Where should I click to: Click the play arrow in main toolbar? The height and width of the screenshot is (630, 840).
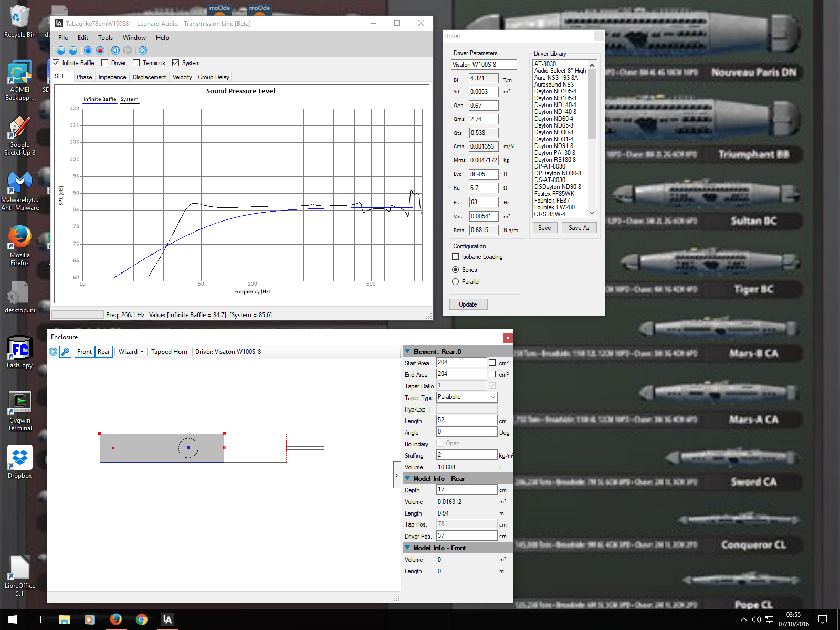click(143, 50)
